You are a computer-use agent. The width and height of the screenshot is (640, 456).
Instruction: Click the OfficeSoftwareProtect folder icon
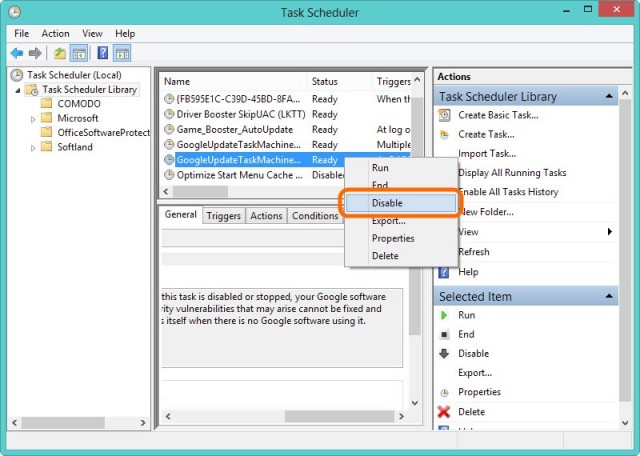coord(47,132)
